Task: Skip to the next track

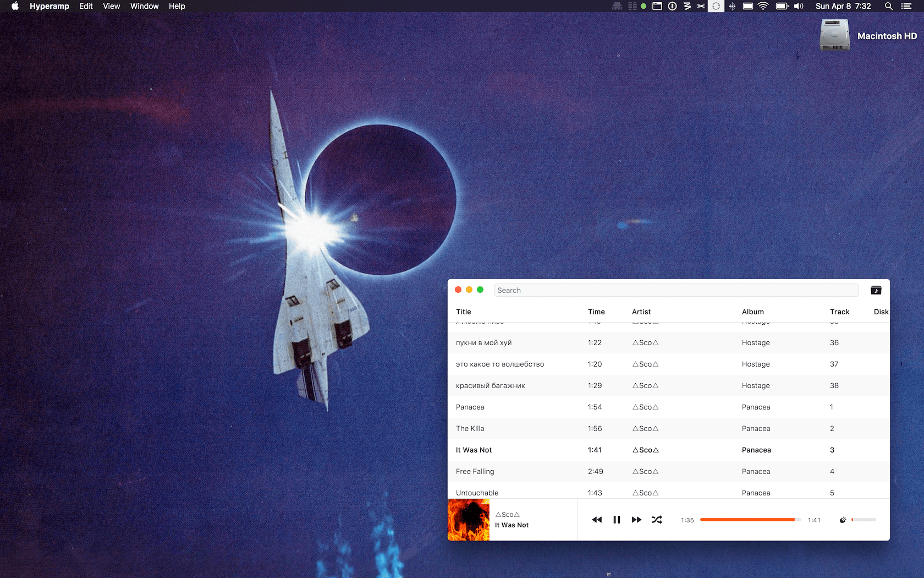Action: tap(636, 520)
